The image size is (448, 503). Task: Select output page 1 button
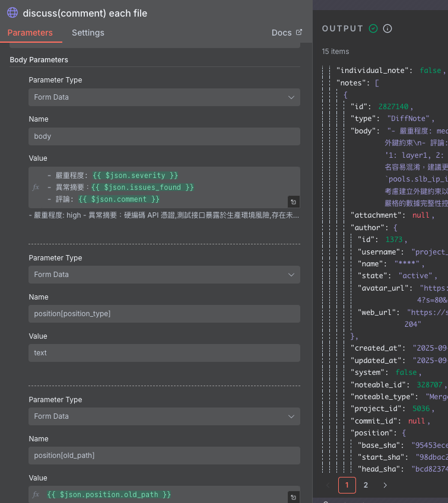coord(347,485)
